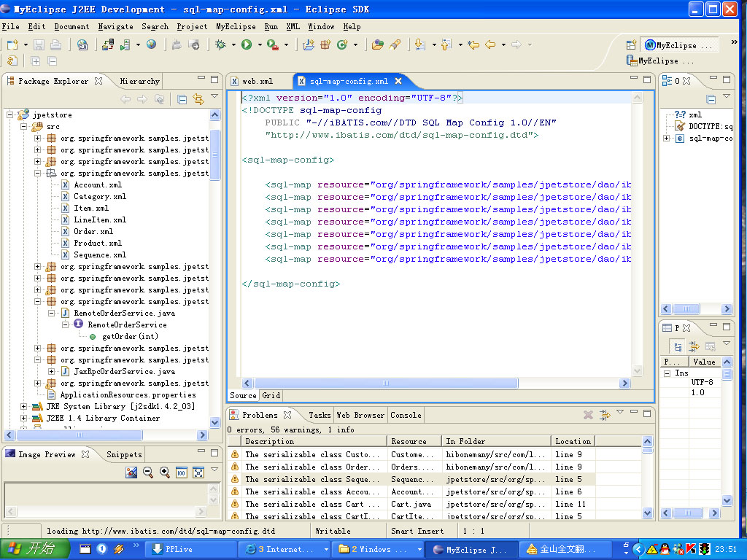Toggle filter properties icon in Properties view
The height and width of the screenshot is (560, 747).
[x=694, y=346]
